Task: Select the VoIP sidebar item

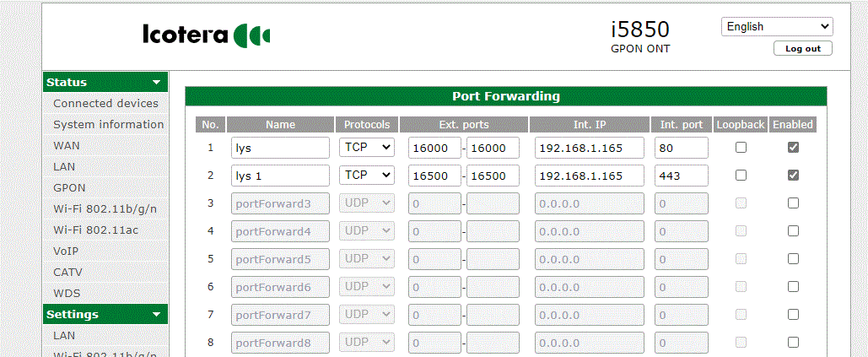Action: pos(67,252)
